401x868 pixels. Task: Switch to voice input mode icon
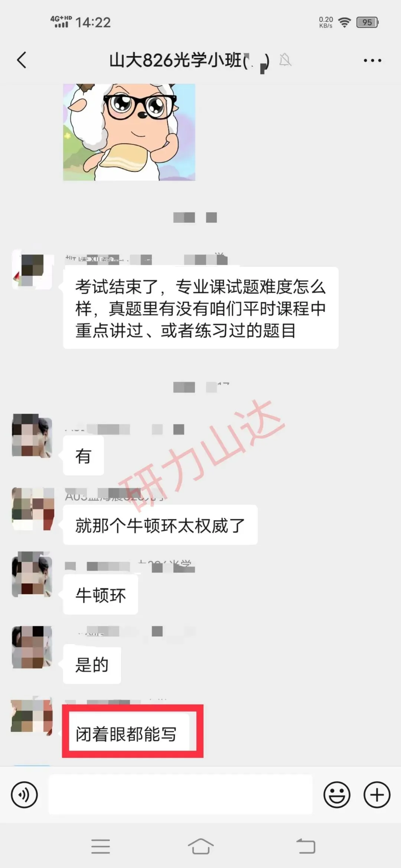25,795
